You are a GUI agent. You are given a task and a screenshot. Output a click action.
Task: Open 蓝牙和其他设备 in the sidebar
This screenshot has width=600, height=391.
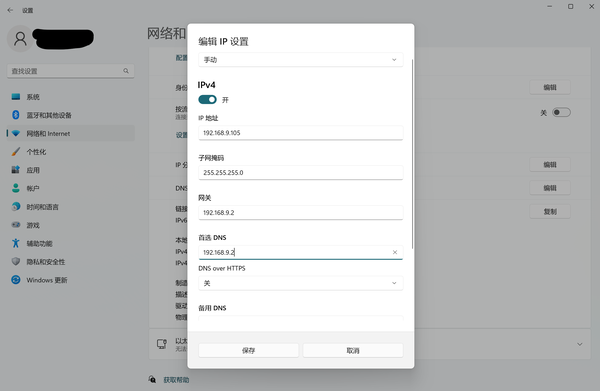coord(71,115)
